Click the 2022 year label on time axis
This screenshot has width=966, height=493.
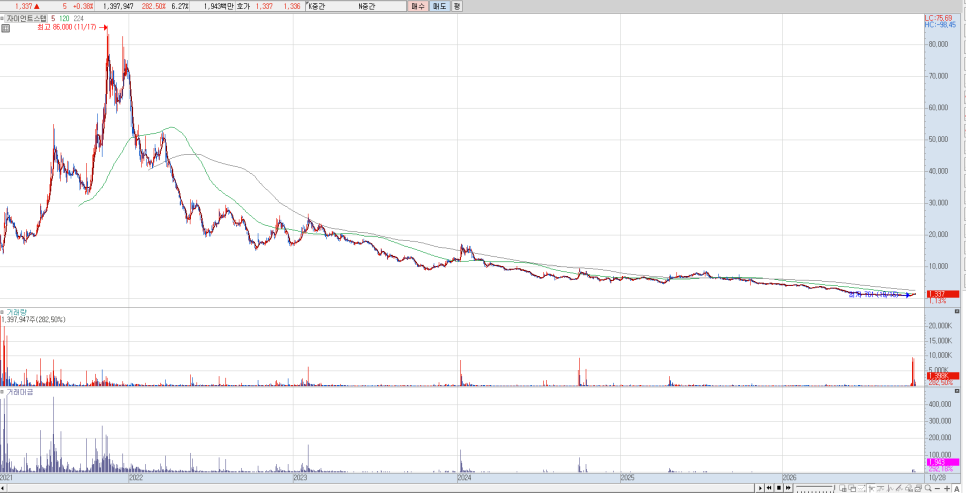tap(136, 477)
